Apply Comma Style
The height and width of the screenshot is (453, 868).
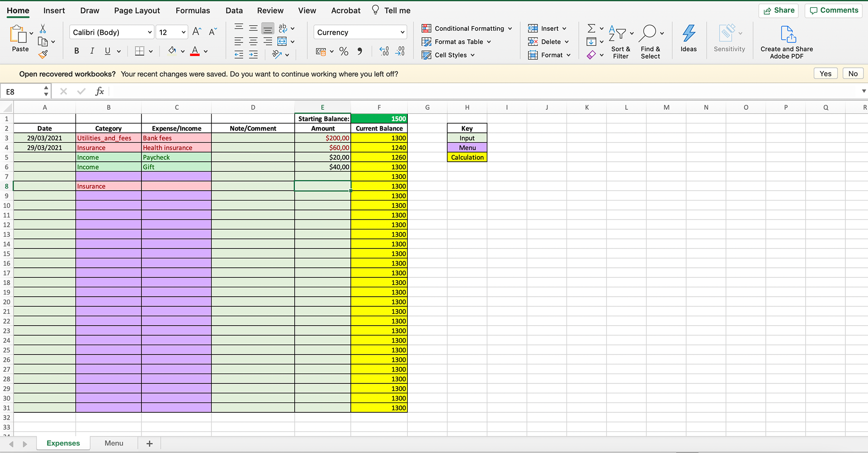click(360, 51)
